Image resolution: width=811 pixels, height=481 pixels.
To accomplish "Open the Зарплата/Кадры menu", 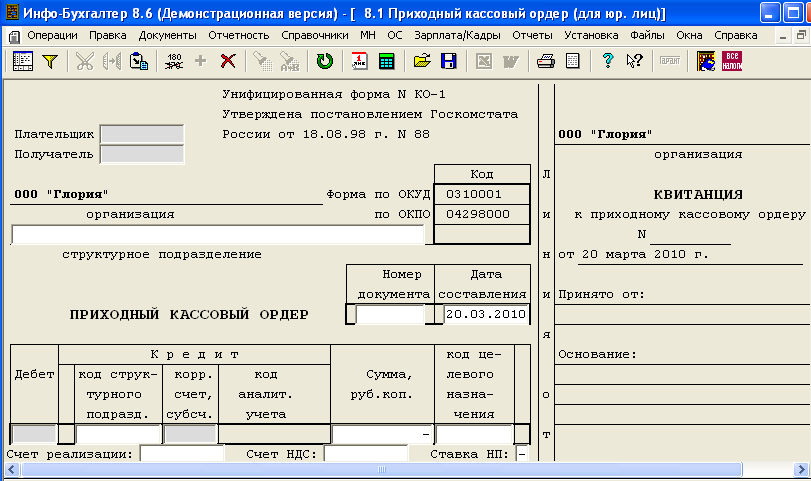I will pos(457,35).
